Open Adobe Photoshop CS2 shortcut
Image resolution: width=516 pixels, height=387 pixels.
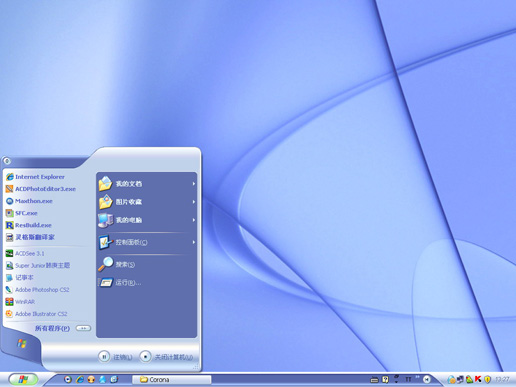pyautogui.click(x=37, y=290)
